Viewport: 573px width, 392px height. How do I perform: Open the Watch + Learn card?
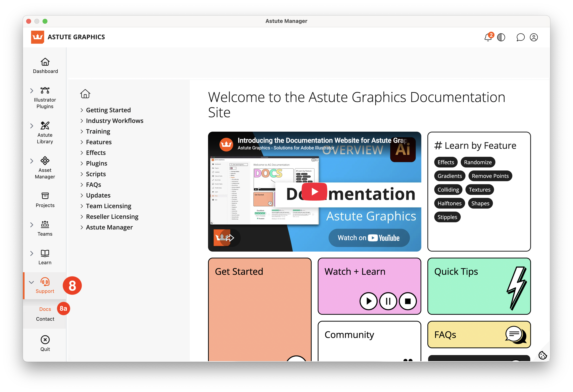click(x=369, y=286)
